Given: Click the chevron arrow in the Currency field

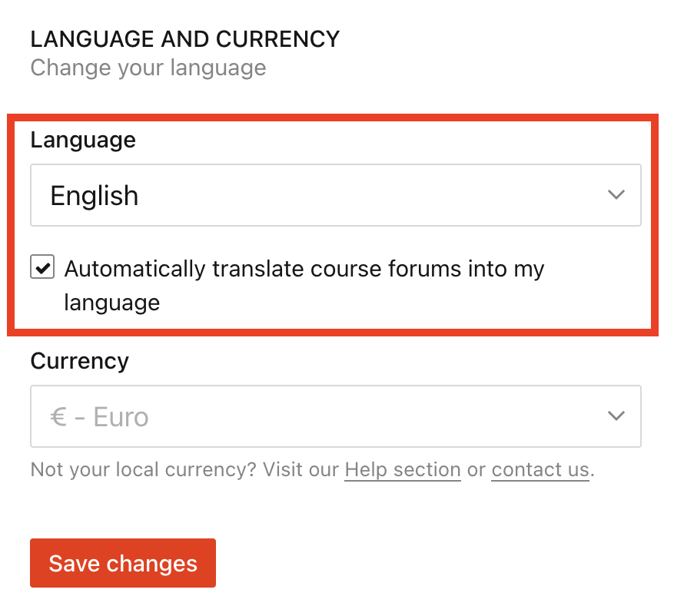Looking at the screenshot, I should 616,416.
